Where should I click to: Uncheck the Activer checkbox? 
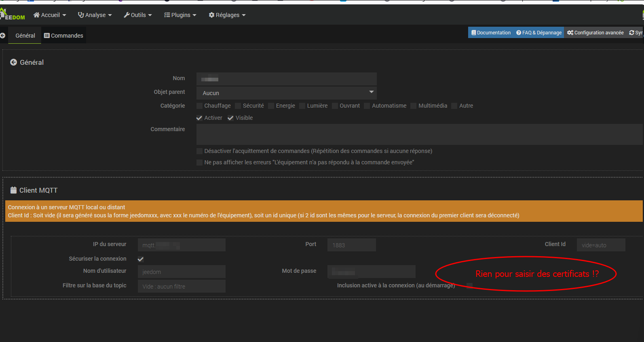tap(199, 118)
